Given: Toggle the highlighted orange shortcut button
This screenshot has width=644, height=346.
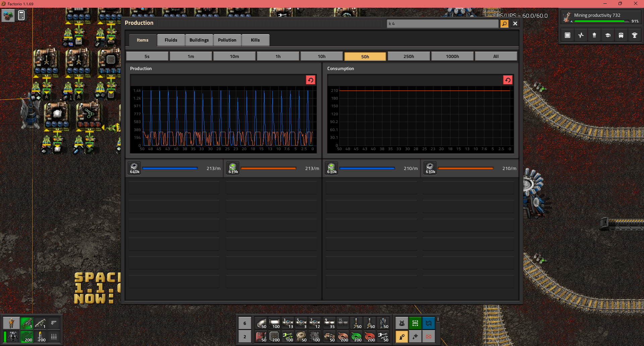Looking at the screenshot, I should coord(402,337).
